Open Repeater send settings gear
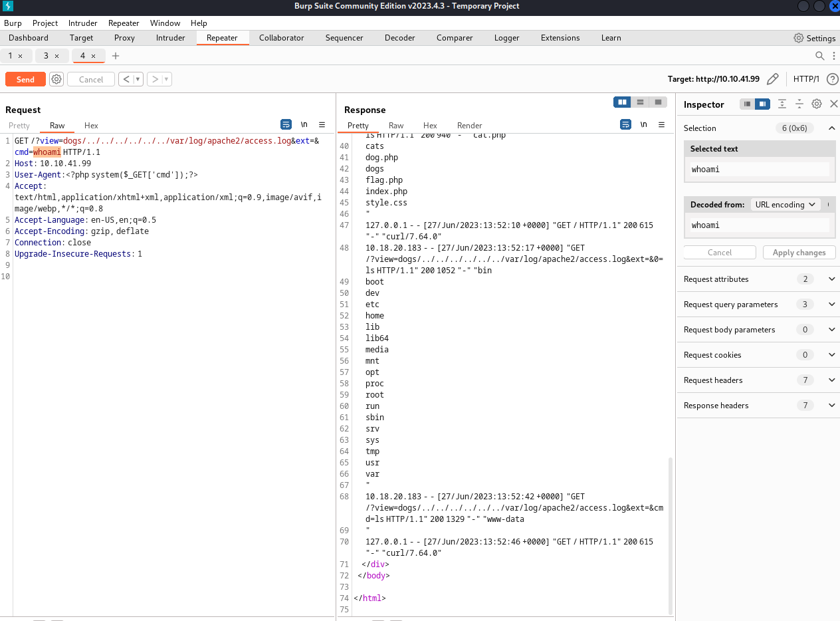Image resolution: width=840 pixels, height=621 pixels. coord(56,79)
